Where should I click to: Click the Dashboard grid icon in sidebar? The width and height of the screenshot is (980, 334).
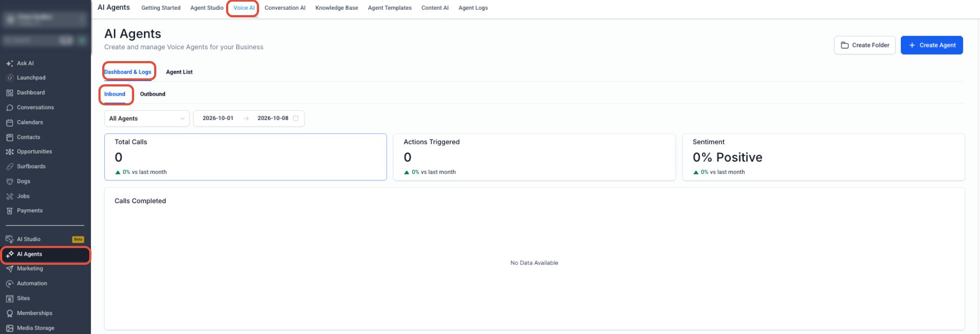pos(10,93)
